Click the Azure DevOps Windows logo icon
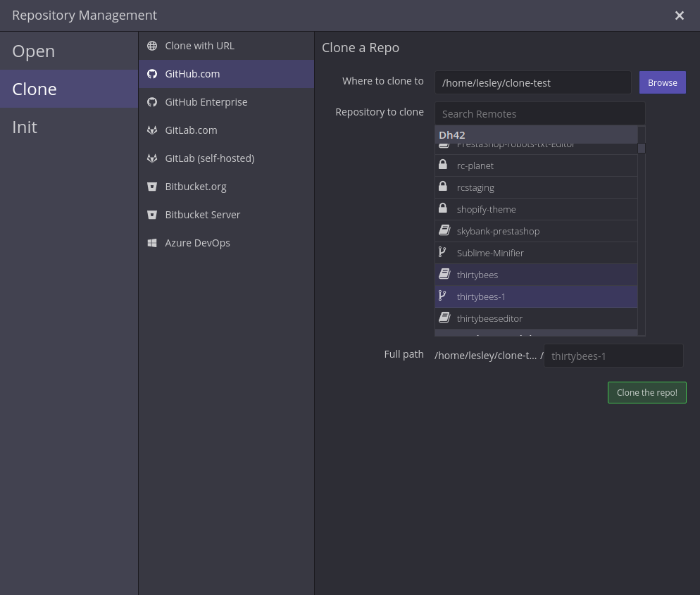This screenshot has height=595, width=700. [x=152, y=243]
